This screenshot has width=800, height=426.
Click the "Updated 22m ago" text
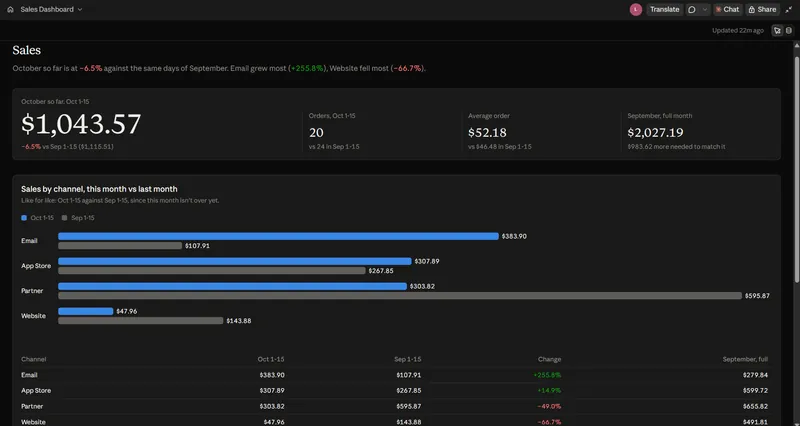[738, 31]
